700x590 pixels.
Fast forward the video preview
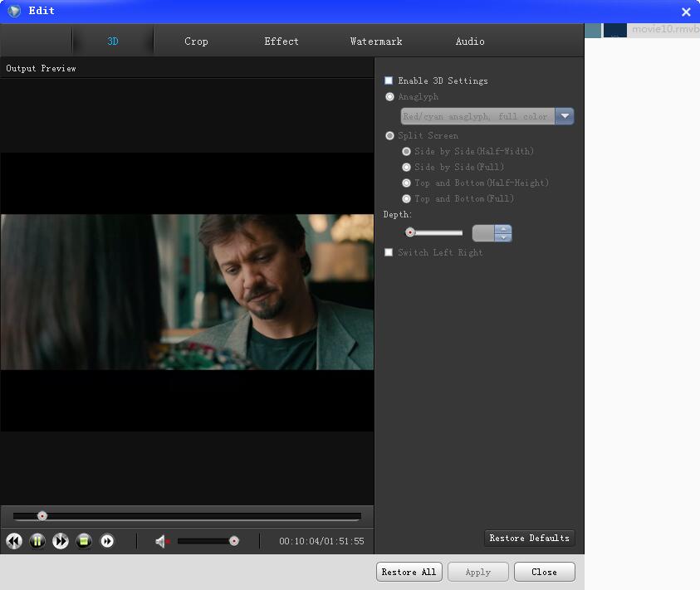61,541
